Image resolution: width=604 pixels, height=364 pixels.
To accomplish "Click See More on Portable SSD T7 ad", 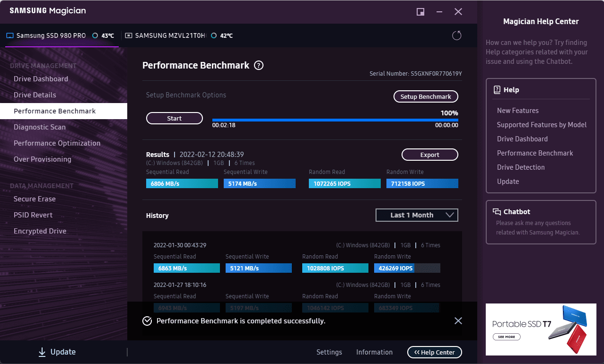I will pos(506,337).
